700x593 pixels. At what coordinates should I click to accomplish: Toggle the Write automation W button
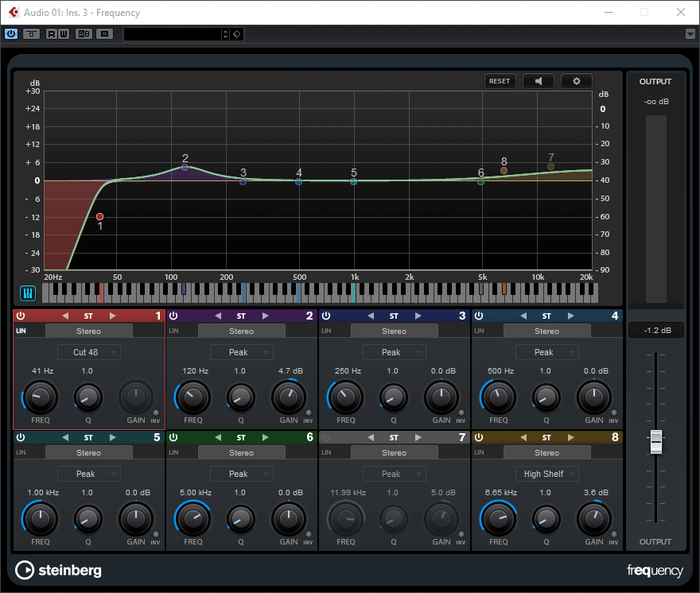[64, 34]
